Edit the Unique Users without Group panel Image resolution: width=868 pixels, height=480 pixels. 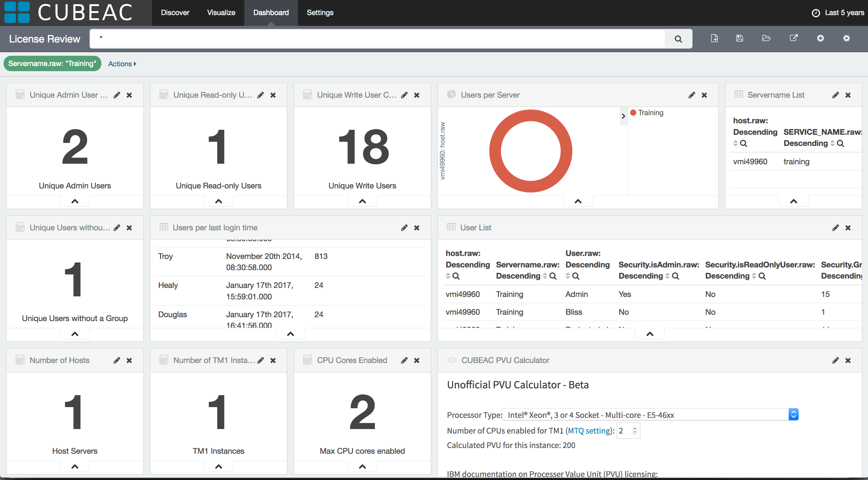(x=117, y=228)
